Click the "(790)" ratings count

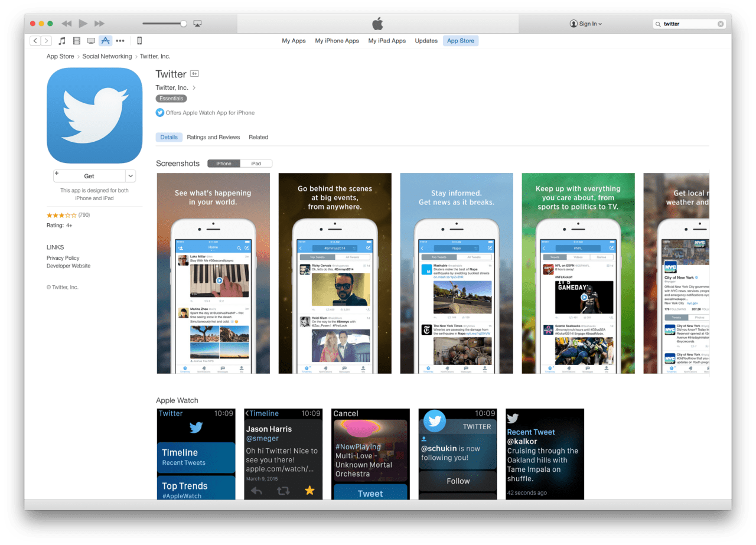coord(84,215)
